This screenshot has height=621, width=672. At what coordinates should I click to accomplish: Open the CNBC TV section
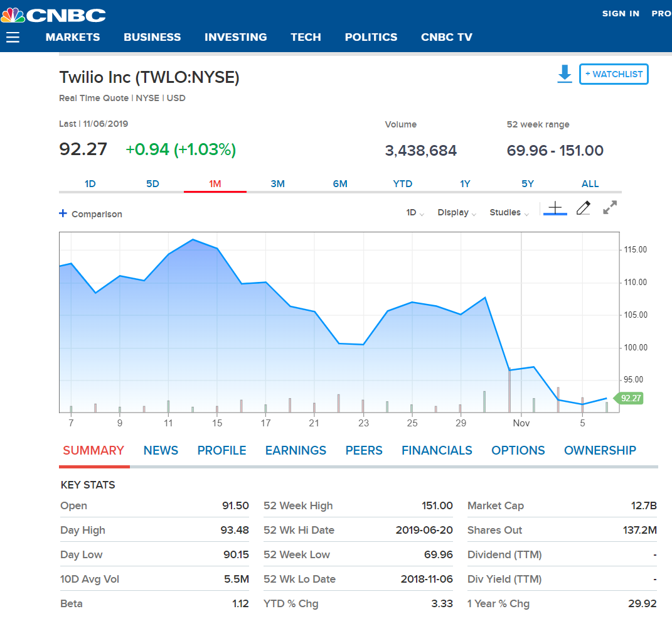tap(447, 37)
